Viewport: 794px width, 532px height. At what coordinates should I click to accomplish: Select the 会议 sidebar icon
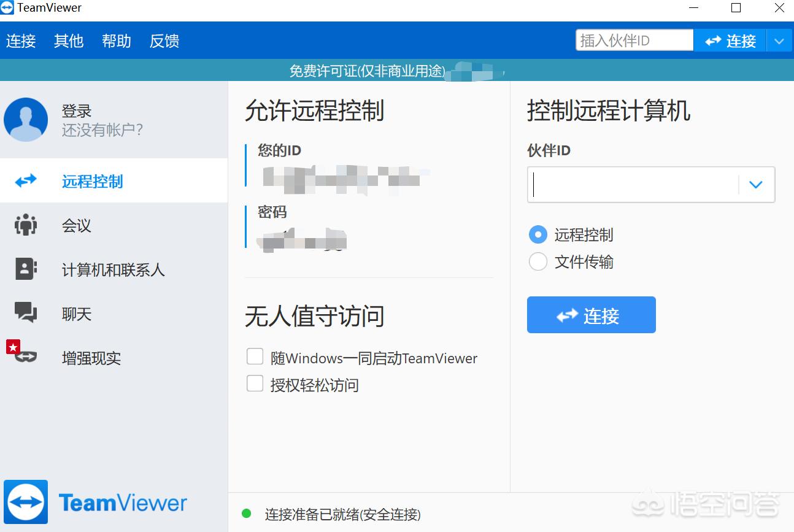tap(25, 225)
